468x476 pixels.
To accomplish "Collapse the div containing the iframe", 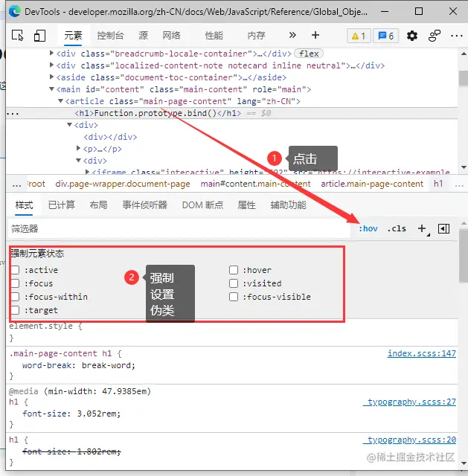I will 78,161.
